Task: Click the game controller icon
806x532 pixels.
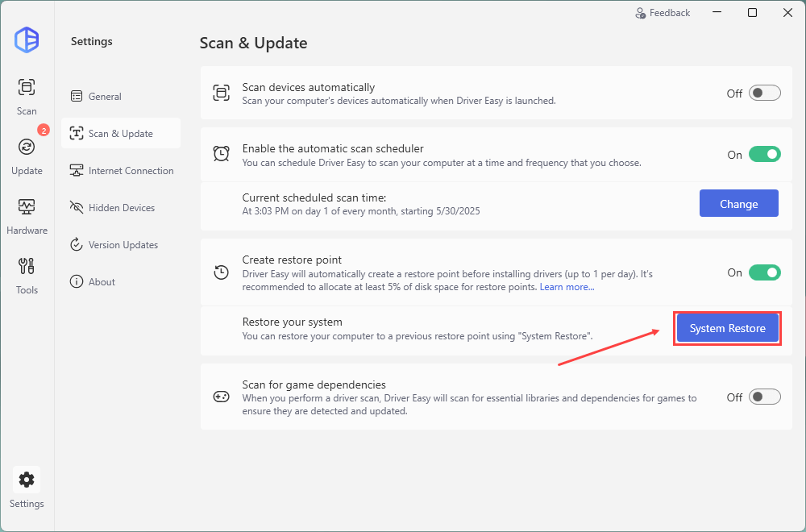Action: click(221, 397)
